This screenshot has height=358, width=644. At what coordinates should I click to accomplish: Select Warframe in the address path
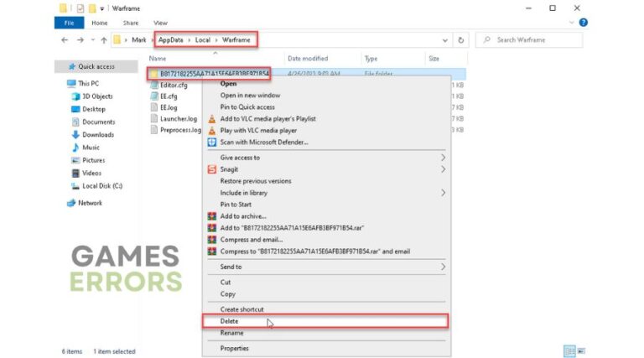tap(236, 39)
